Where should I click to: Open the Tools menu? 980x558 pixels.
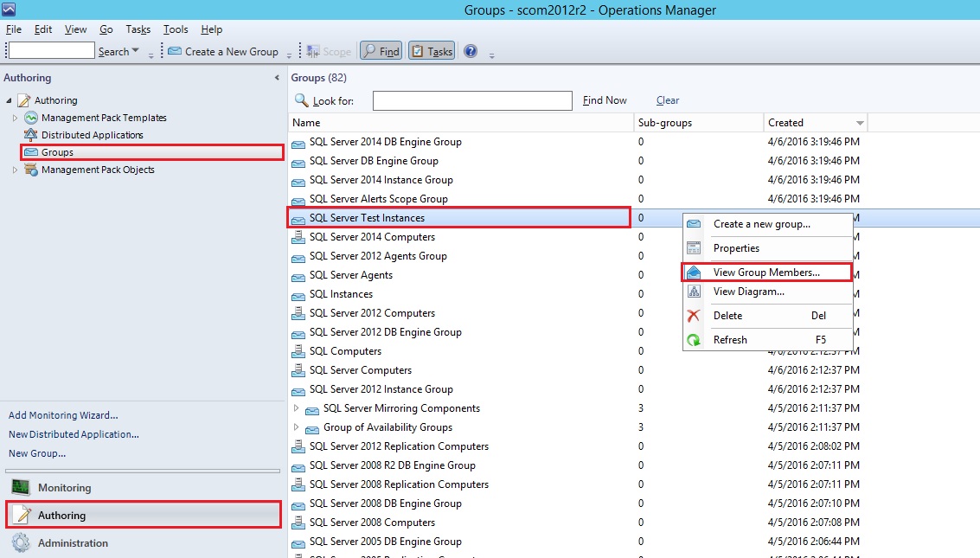pyautogui.click(x=176, y=29)
